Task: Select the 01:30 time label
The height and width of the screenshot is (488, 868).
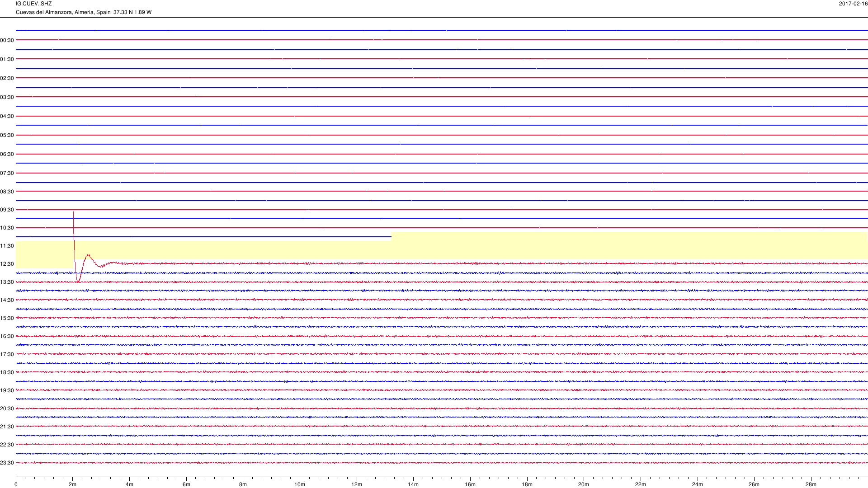Action: (7, 59)
